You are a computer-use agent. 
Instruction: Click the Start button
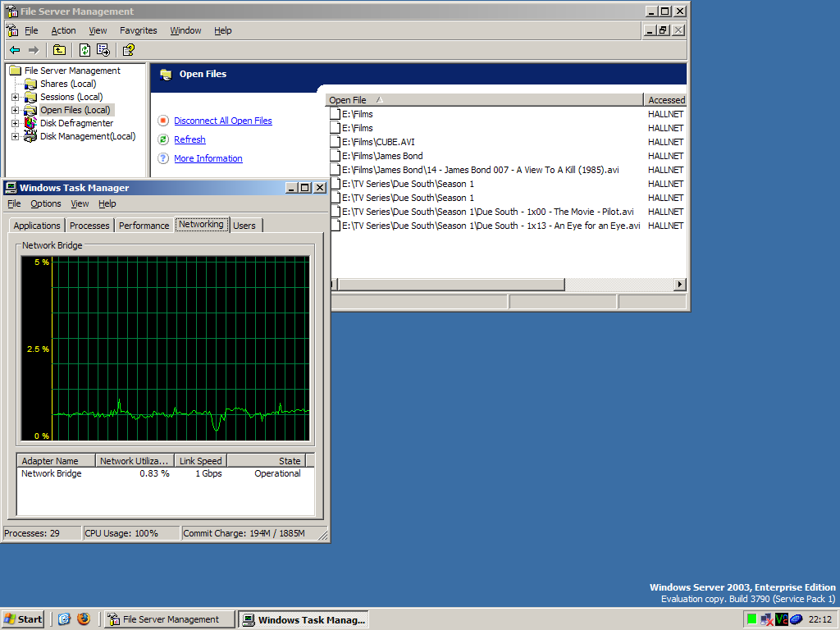tap(22, 619)
